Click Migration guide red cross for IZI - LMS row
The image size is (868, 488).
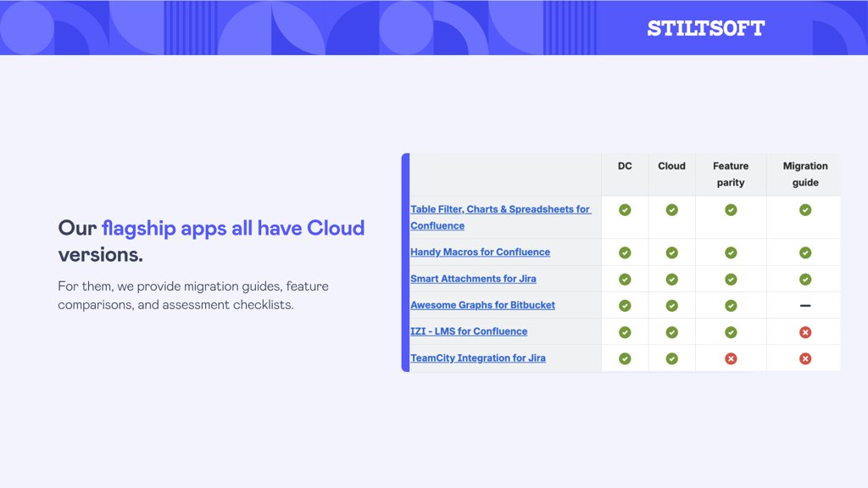tap(805, 332)
